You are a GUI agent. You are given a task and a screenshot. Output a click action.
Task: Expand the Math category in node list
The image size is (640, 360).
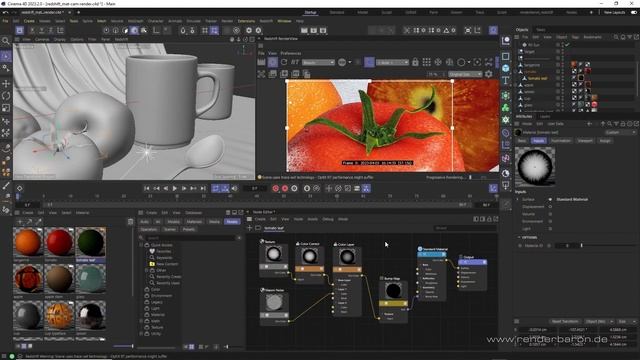pos(142,321)
